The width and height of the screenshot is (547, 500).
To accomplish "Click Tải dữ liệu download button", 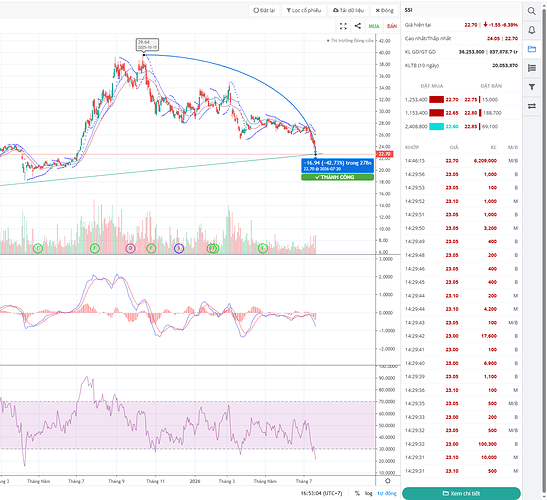I will (348, 10).
